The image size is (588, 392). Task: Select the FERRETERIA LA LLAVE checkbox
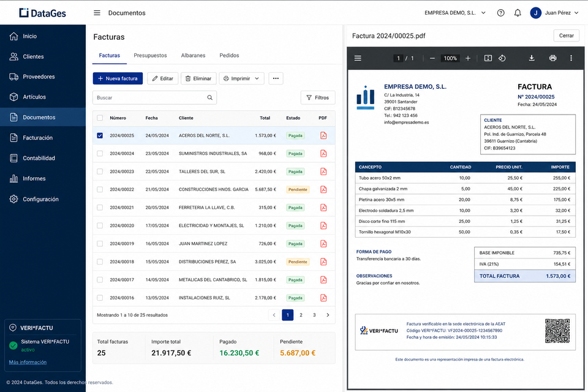pyautogui.click(x=100, y=208)
